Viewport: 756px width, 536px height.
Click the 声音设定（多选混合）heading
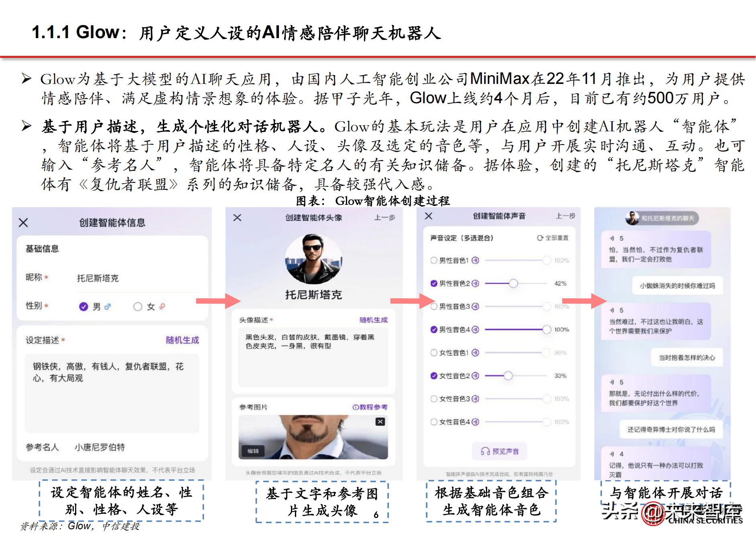[x=461, y=238]
